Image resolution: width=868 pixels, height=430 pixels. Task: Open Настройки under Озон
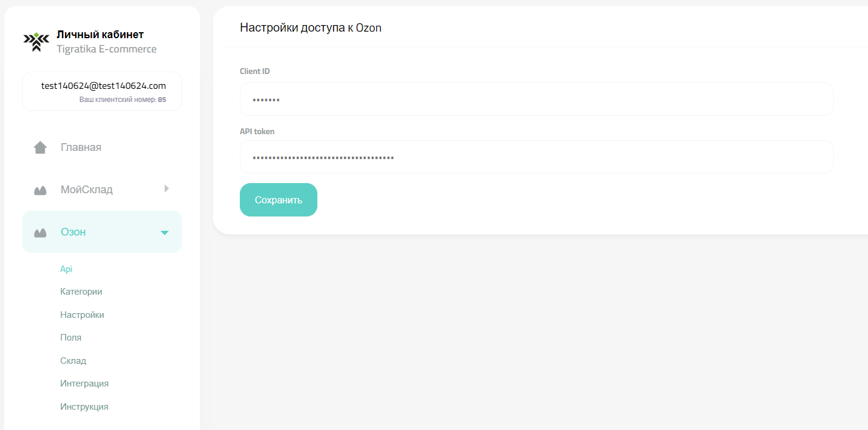pos(82,315)
